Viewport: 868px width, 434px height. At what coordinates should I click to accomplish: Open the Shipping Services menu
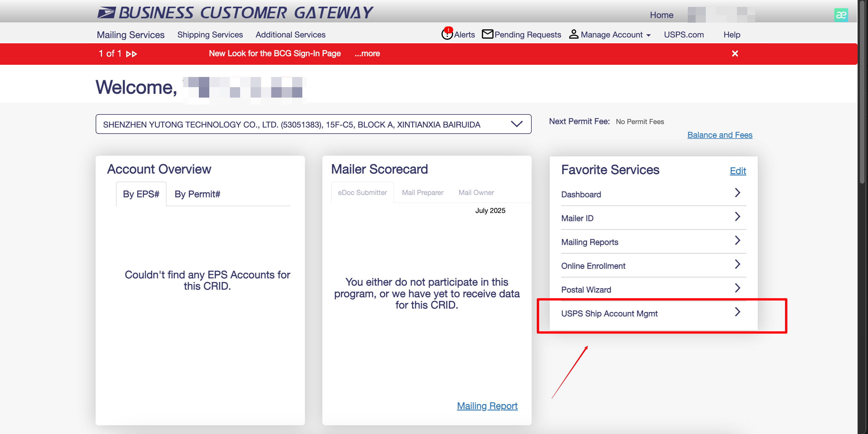point(210,35)
